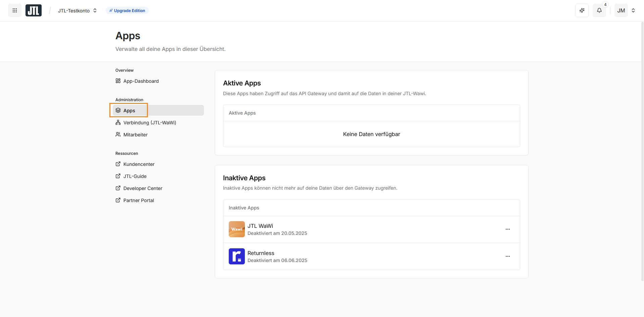Click the 'Aktive Apps' table column header
This screenshot has width=644, height=317.
[x=242, y=113]
